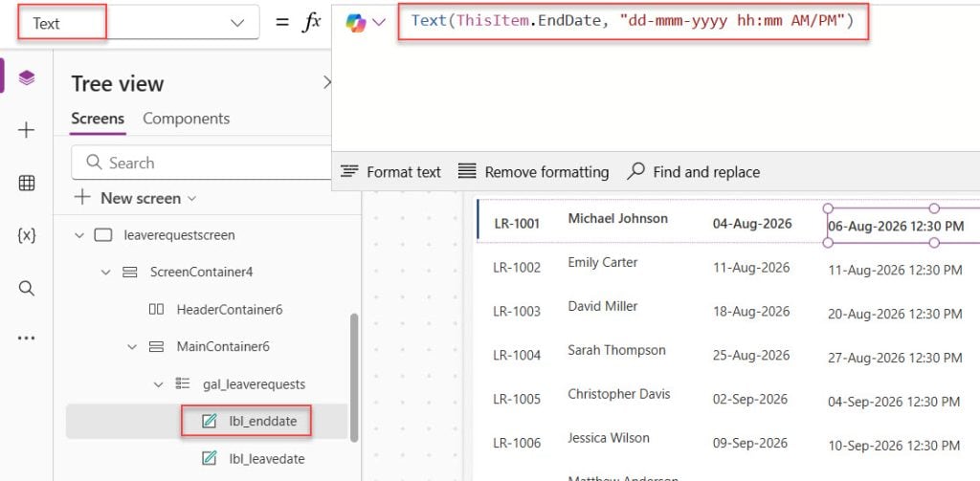Click the ScreenContainer4 container icon

coord(129,272)
